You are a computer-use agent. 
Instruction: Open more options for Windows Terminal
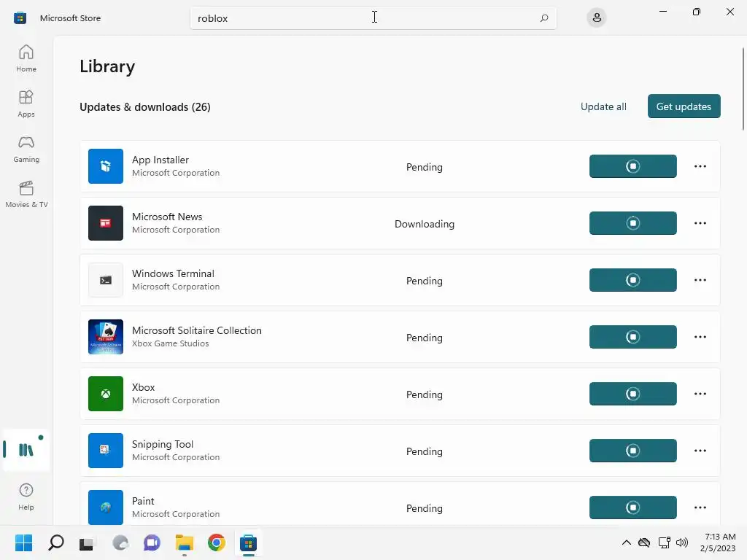pyautogui.click(x=700, y=280)
